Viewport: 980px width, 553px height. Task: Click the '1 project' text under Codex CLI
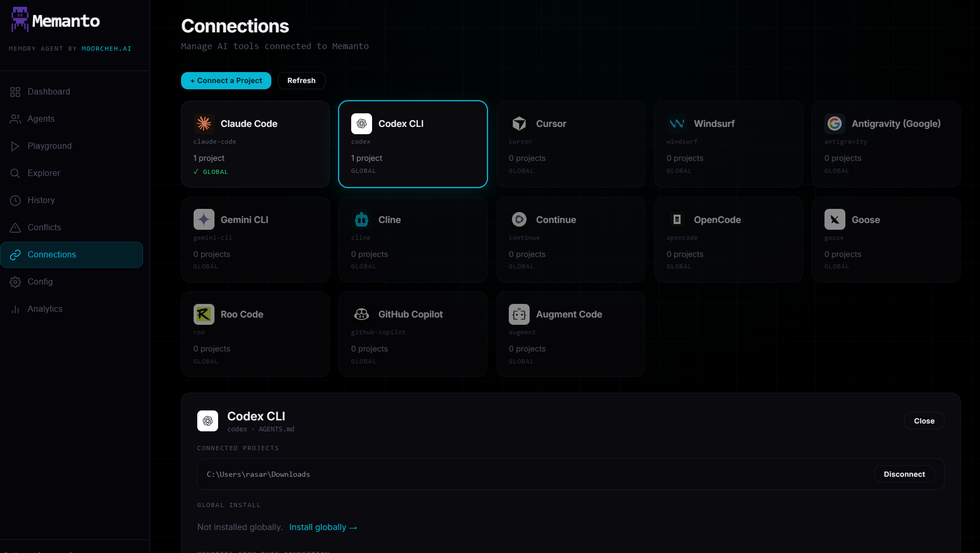[366, 158]
